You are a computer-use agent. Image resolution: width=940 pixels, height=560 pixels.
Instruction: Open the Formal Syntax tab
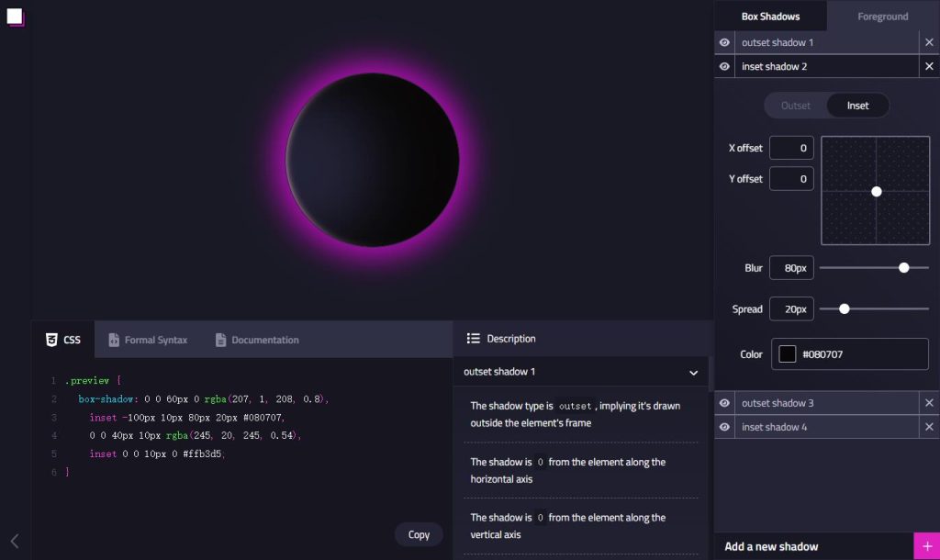148,340
